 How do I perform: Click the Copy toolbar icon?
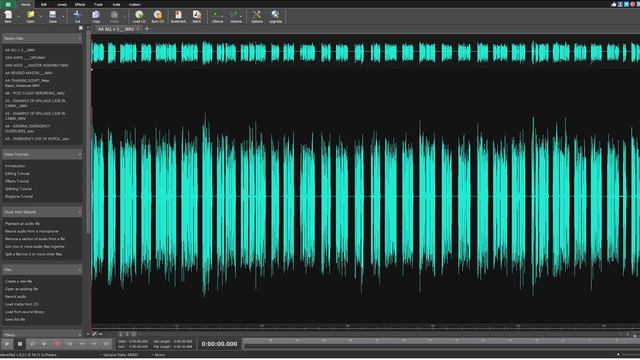point(96,16)
